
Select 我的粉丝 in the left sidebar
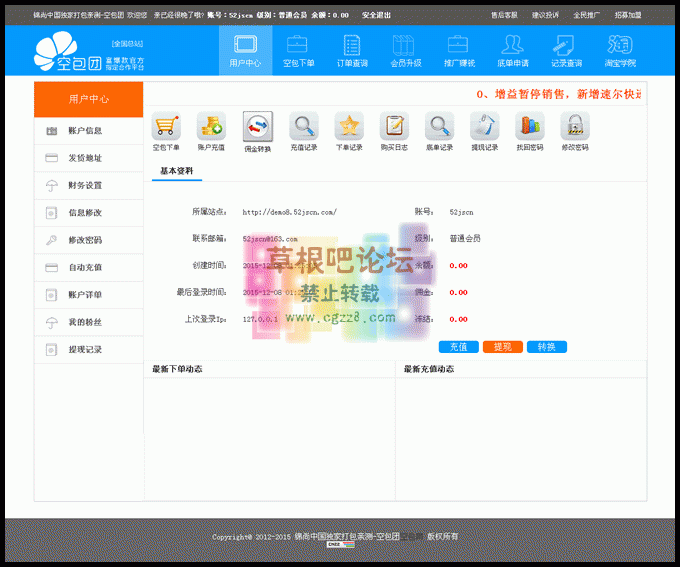pos(88,322)
